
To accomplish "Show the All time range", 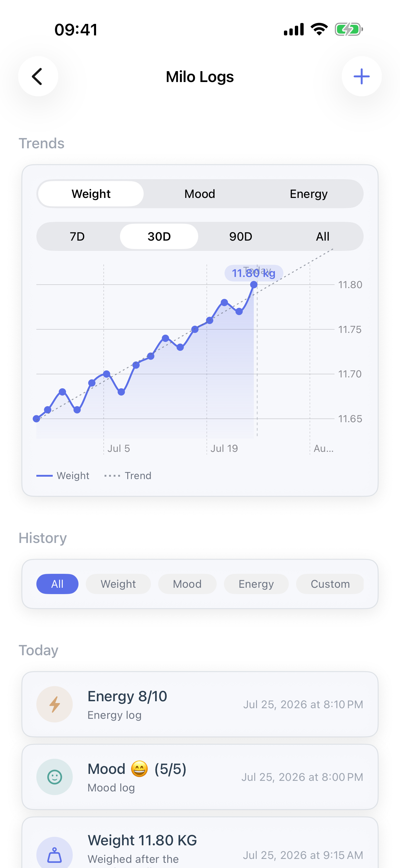I will tap(322, 236).
